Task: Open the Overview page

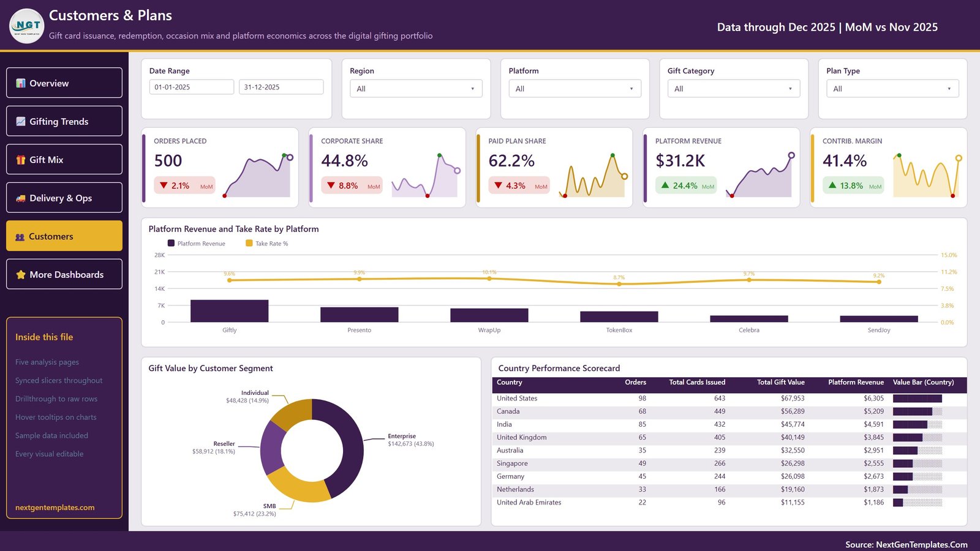Action: 64,83
